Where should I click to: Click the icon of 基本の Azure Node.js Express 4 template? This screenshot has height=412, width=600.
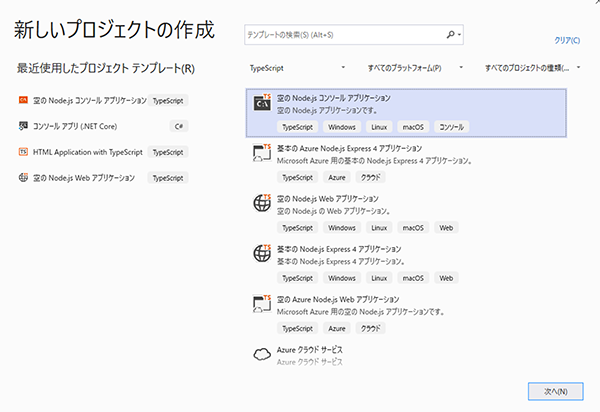click(262, 153)
